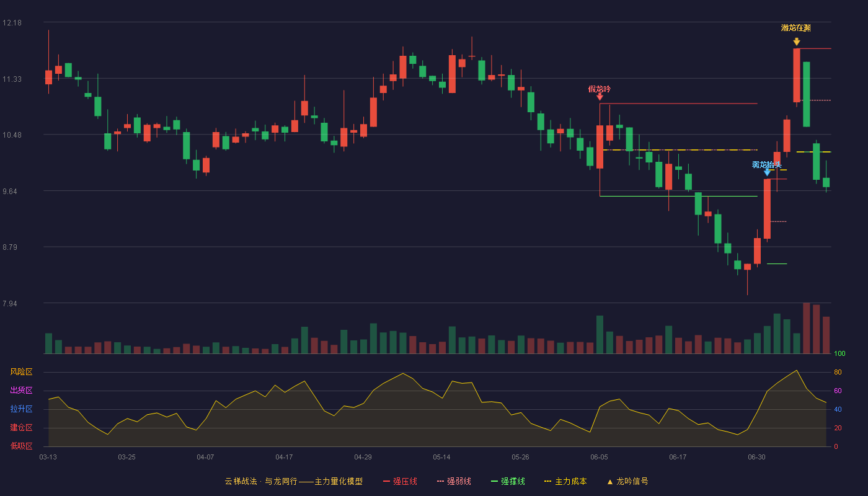868x496 pixels.
Task: Click the 04-17 date label
Action: 284,457
